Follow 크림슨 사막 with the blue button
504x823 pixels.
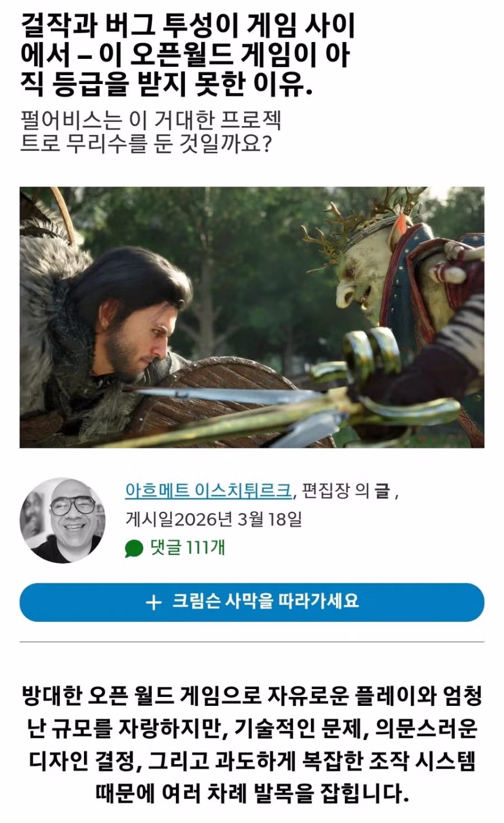[252, 602]
